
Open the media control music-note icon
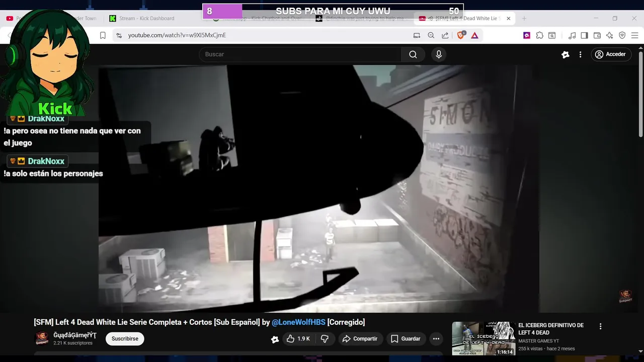[572, 35]
